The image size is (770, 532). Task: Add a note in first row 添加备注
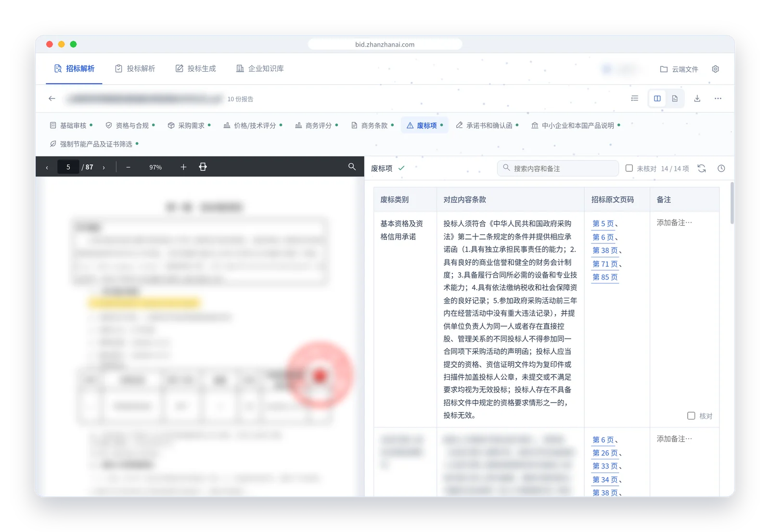674,223
